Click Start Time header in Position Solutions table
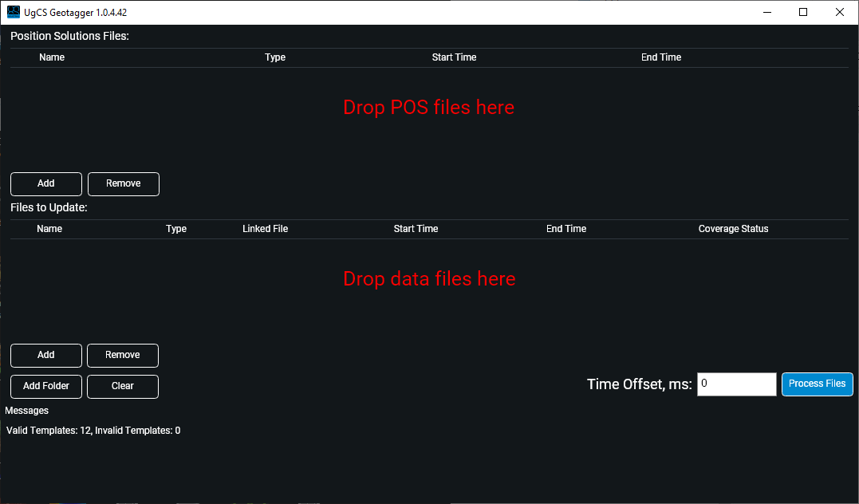 point(454,57)
